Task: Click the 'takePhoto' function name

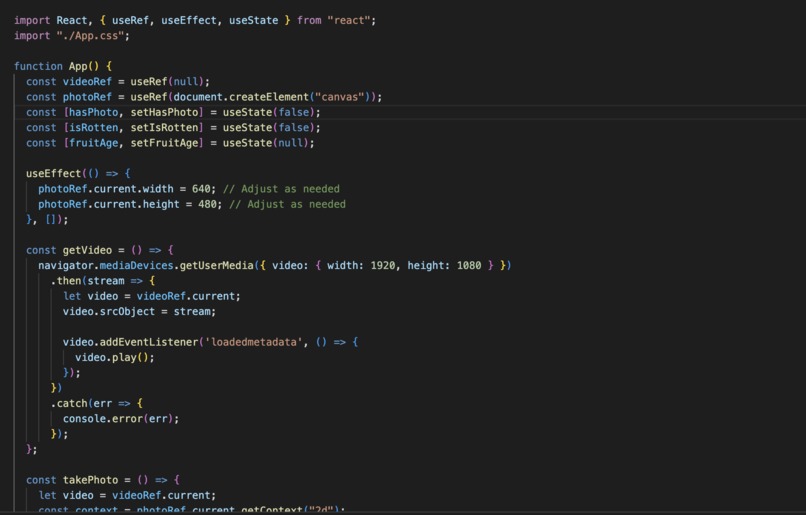Action: (90, 480)
